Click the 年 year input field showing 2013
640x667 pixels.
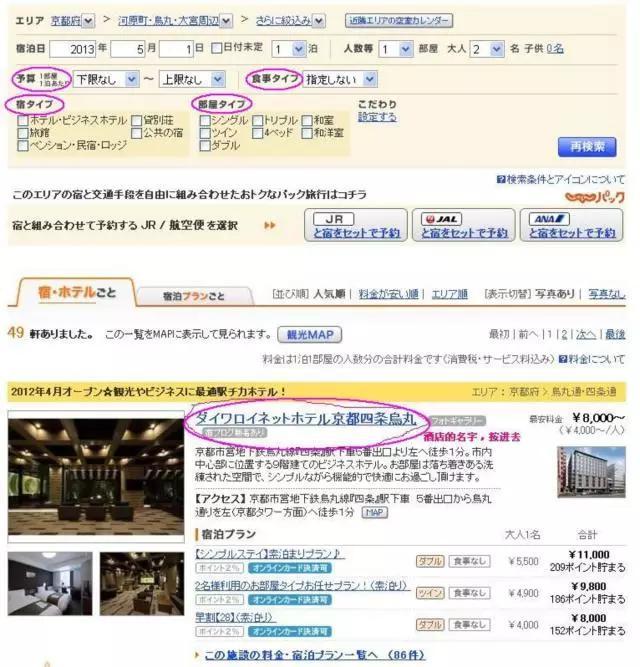74,48
